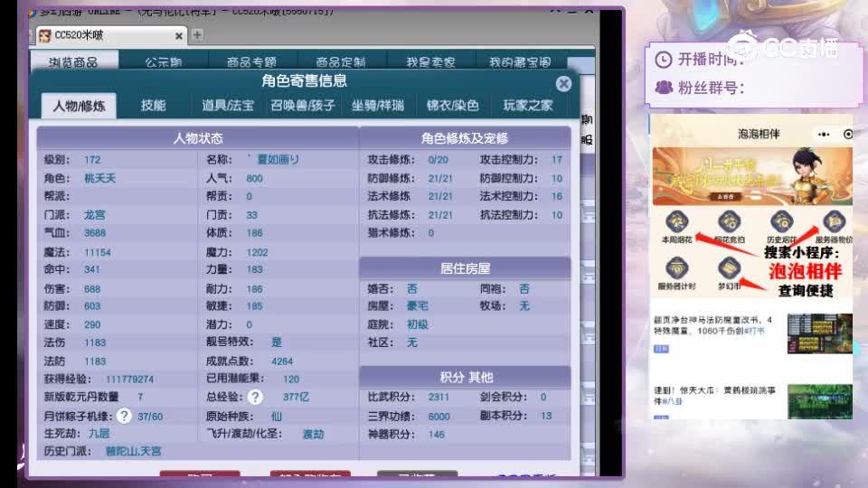
Task: Click the 比武积分 value 2311
Action: pyautogui.click(x=439, y=397)
